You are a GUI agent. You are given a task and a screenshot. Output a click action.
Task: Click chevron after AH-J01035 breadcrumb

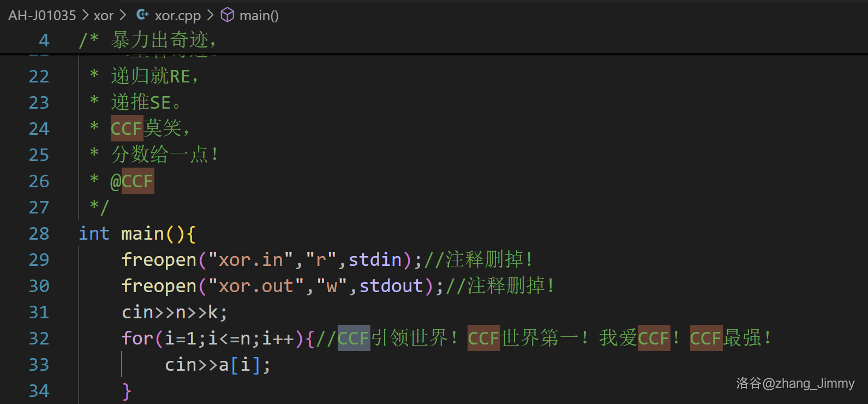point(85,15)
